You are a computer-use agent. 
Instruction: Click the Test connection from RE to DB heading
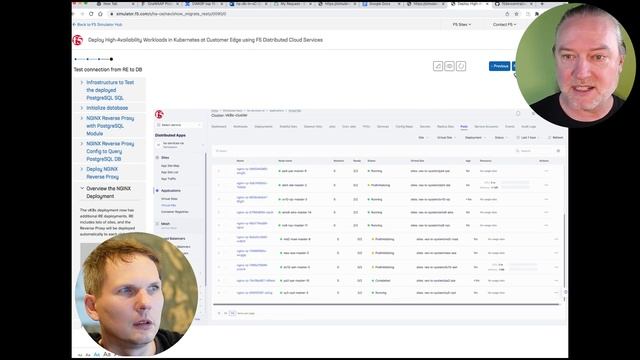[108, 70]
